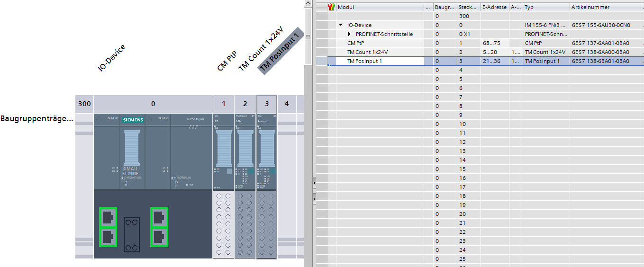644x267 pixels.
Task: Click the Typ column header
Action: click(546, 7)
